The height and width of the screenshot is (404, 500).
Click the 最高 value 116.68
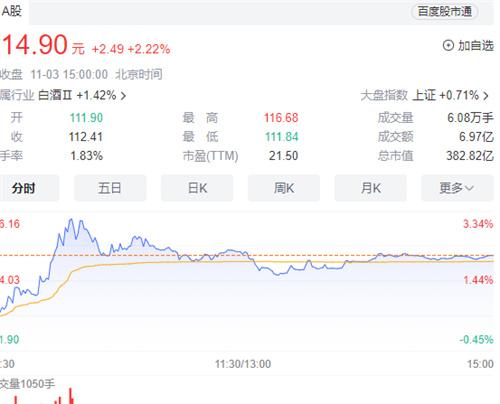coord(281,118)
